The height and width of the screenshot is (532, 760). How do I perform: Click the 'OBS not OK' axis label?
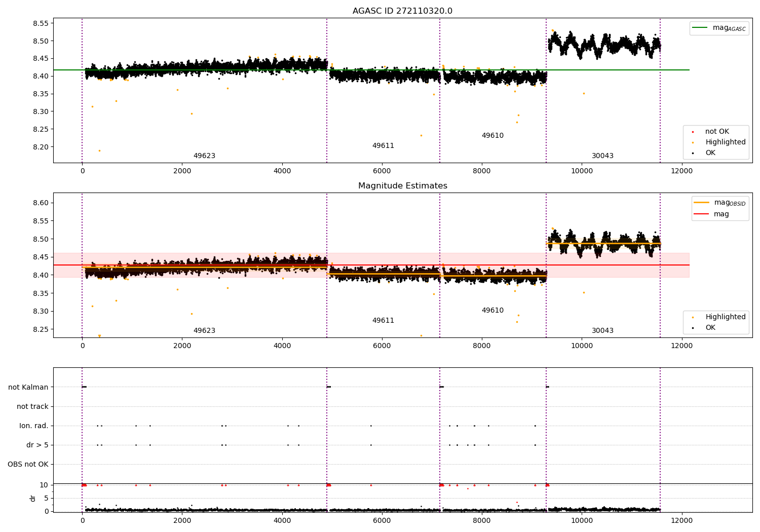point(28,465)
